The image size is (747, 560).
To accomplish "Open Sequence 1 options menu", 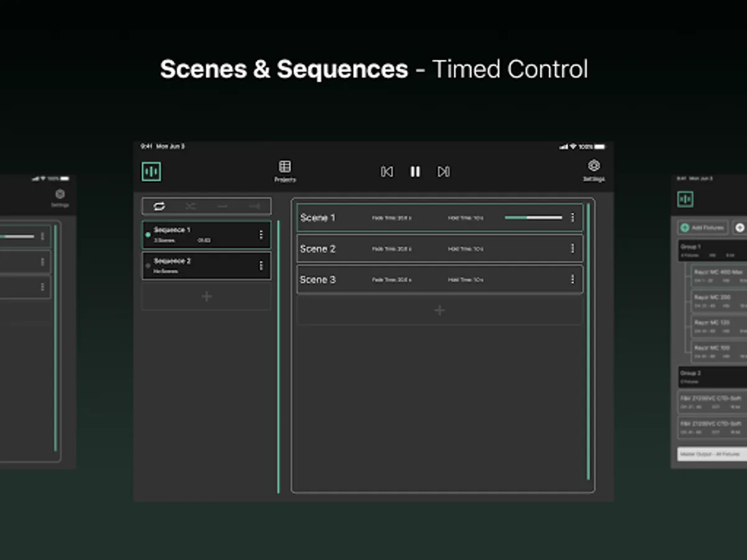I will point(261,235).
